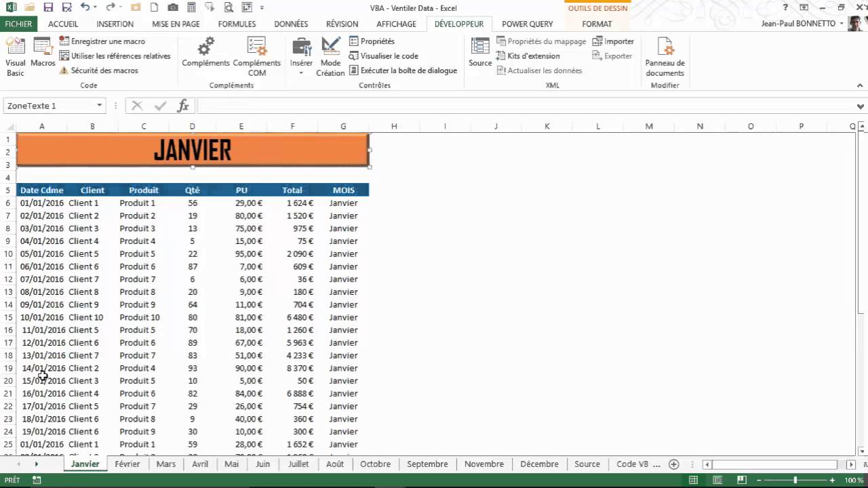Switch to Page Break Preview in status bar
868x488 pixels.
tap(741, 480)
